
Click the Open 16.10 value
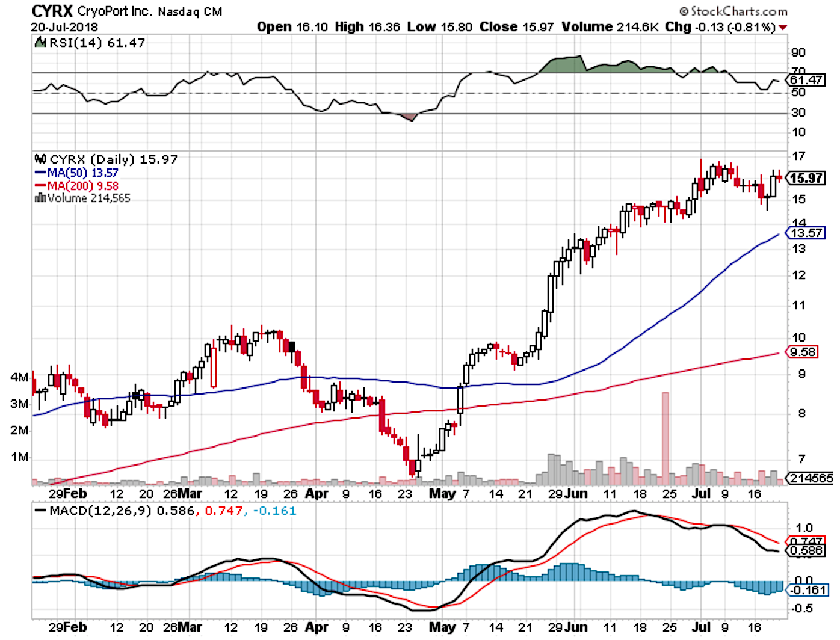292,27
